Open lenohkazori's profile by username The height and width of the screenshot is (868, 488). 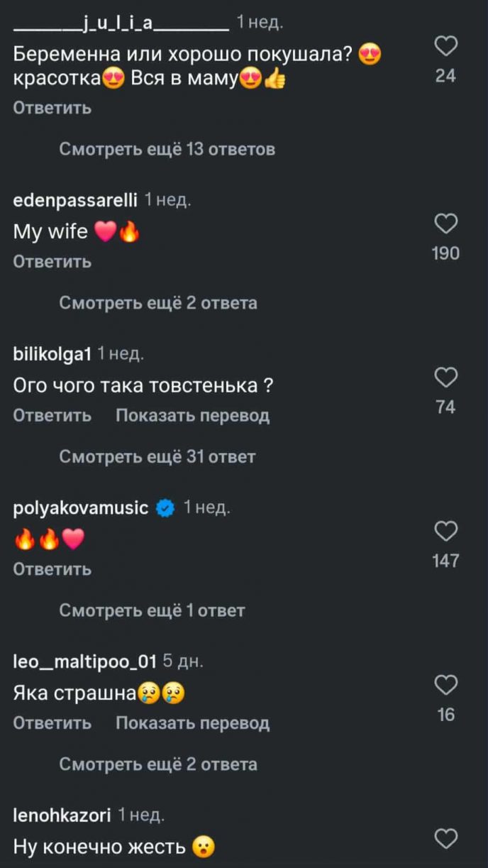tap(62, 815)
